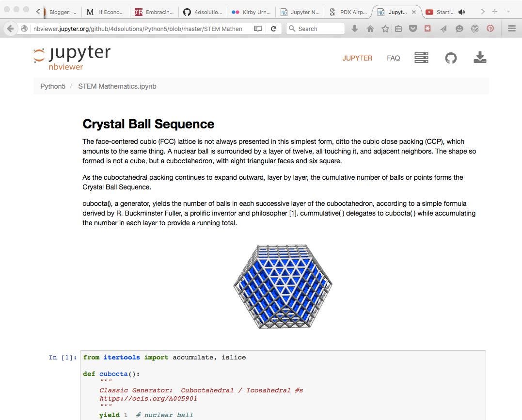
Task: Click the Crystal Ball Sequence heading
Action: tap(148, 124)
